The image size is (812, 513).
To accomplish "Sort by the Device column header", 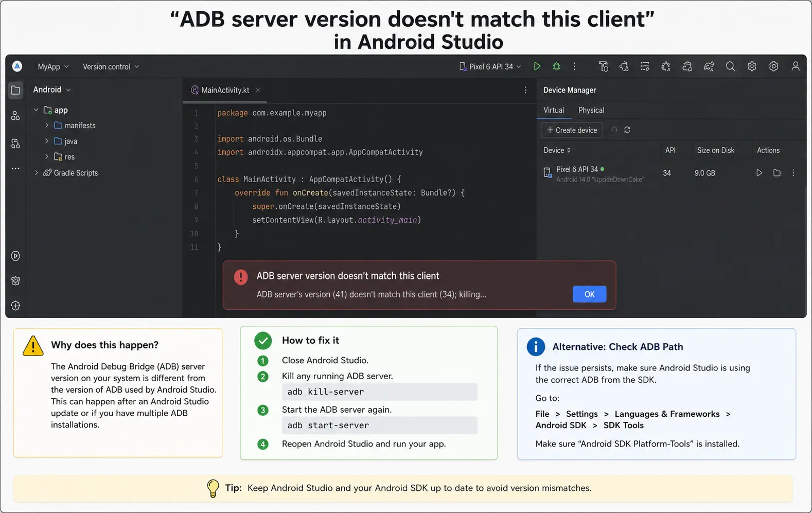I will 557,150.
